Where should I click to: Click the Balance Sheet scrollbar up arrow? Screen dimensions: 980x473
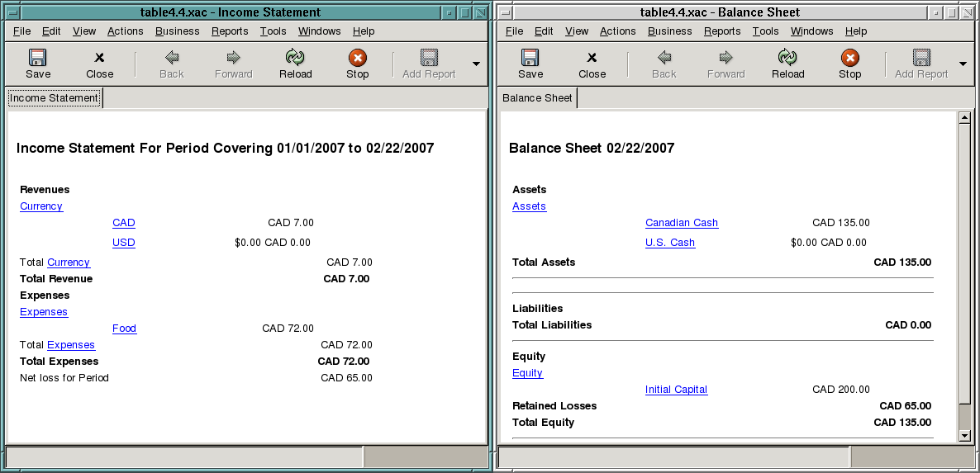click(963, 118)
